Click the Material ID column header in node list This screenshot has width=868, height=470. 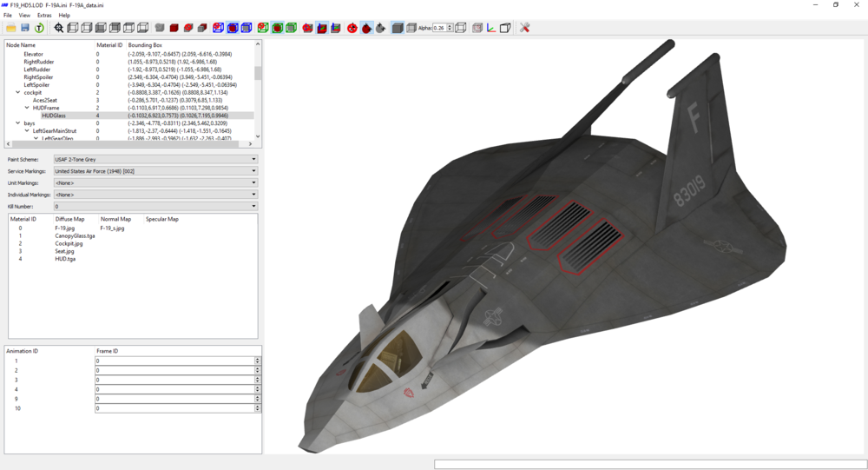coord(110,45)
